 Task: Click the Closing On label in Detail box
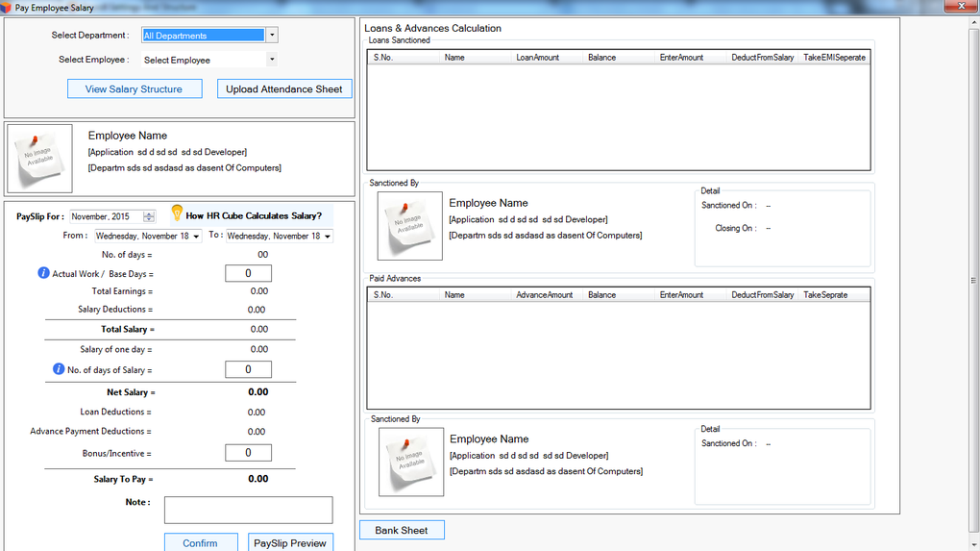tap(736, 228)
